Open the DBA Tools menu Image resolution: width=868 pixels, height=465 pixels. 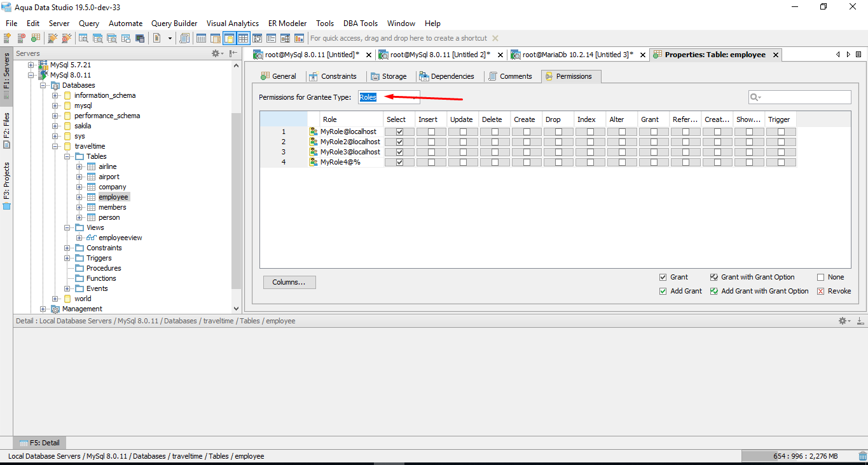tap(361, 23)
